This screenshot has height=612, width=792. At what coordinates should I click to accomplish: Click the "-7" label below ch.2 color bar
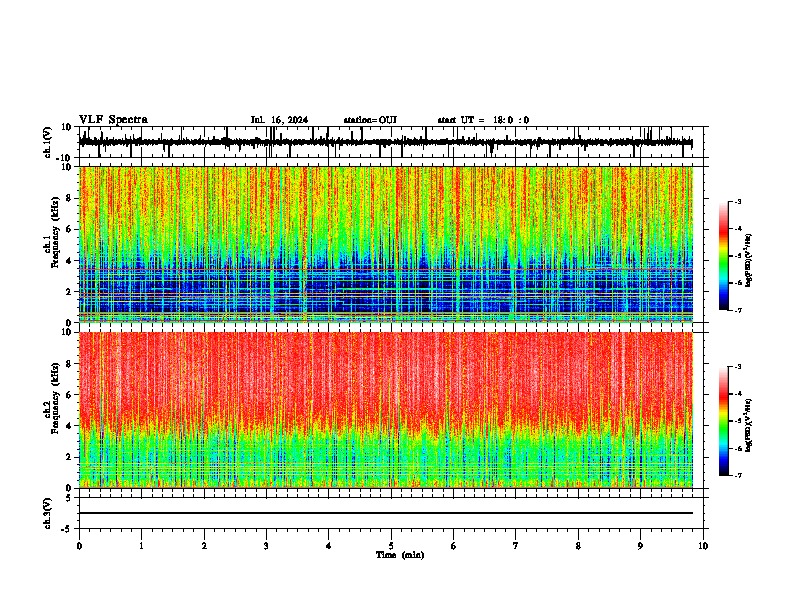[x=737, y=475]
